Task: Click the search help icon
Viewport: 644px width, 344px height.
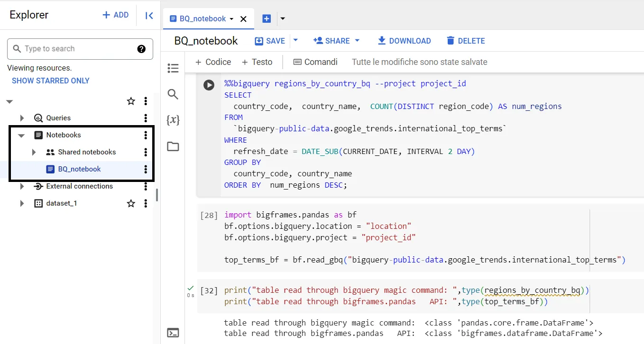Action: 141,49
